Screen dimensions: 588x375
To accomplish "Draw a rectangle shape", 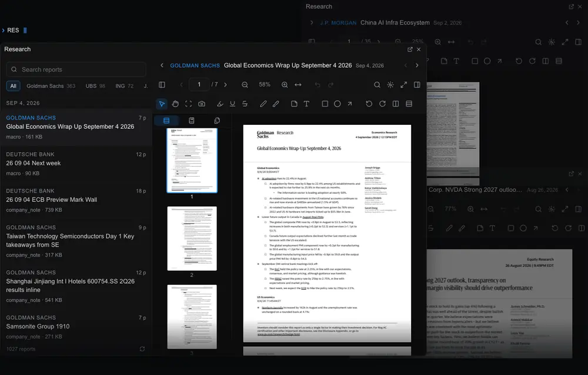I will pyautogui.click(x=325, y=104).
